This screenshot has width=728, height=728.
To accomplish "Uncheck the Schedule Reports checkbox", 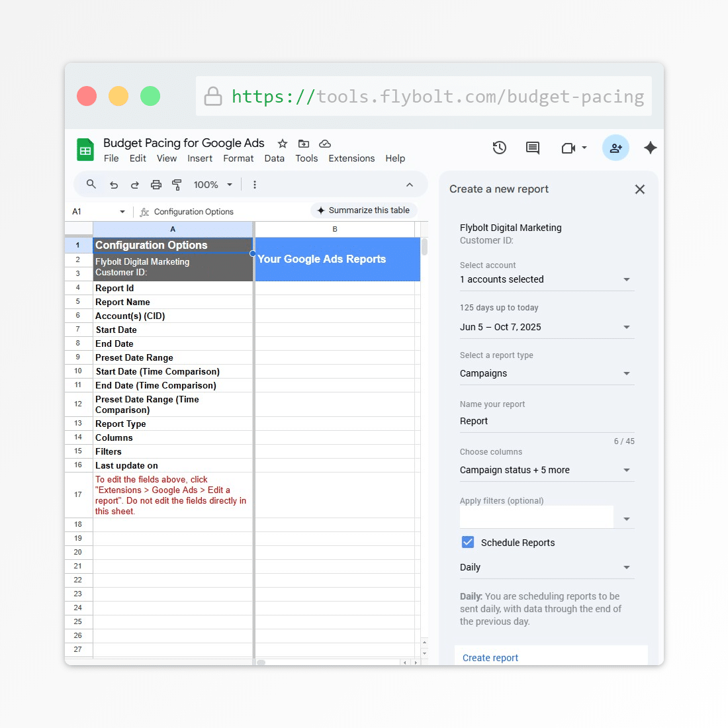I will (x=468, y=542).
